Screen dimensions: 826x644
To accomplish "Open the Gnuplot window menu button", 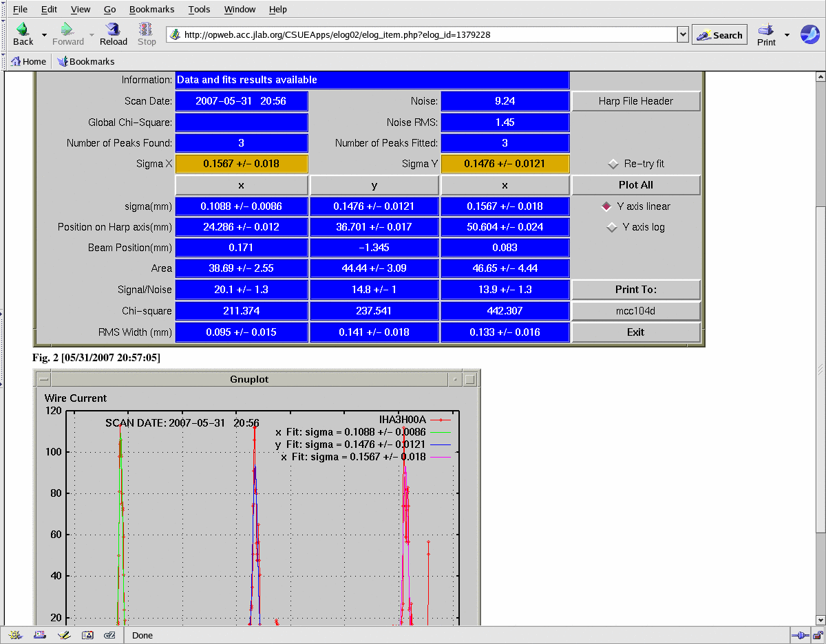I will click(x=43, y=379).
